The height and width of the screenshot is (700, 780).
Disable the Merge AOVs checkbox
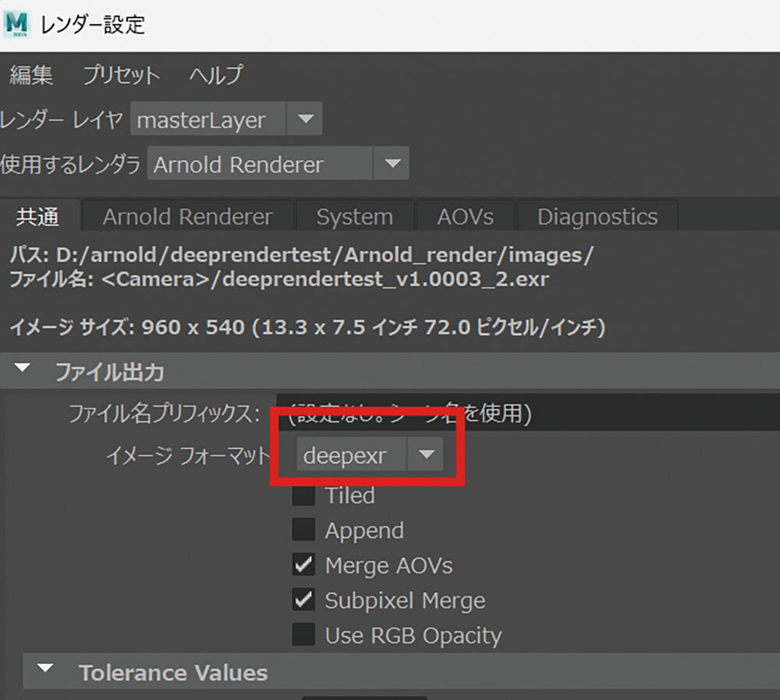click(x=303, y=565)
